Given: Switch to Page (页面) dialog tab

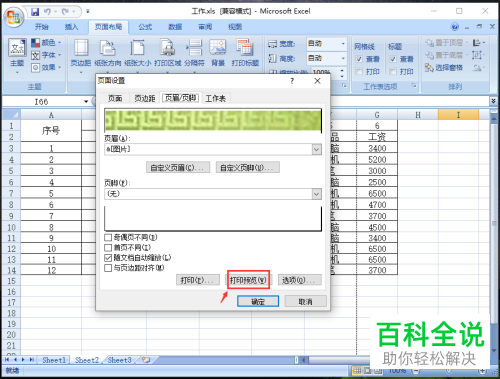Looking at the screenshot, I should [115, 98].
